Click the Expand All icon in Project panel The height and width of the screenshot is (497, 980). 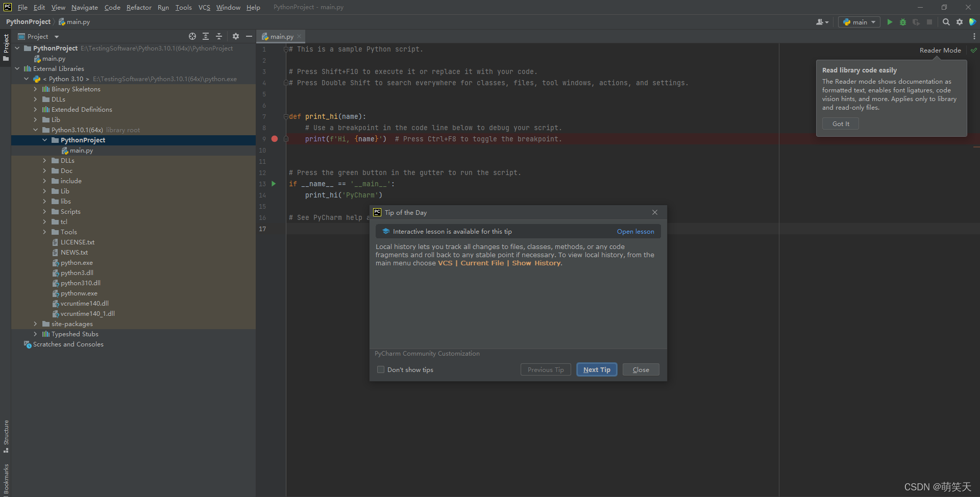[206, 36]
